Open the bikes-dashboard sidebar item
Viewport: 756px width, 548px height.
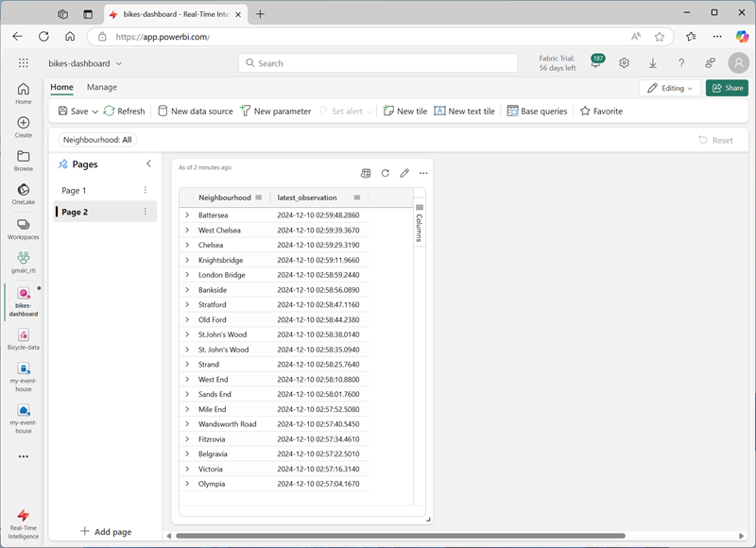pyautogui.click(x=23, y=301)
